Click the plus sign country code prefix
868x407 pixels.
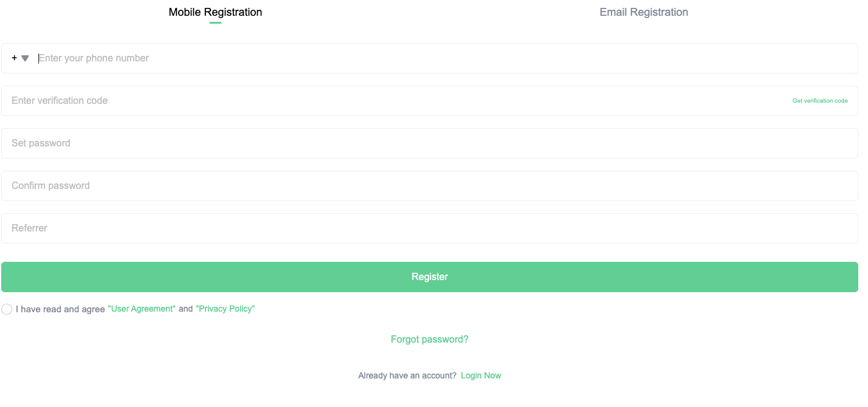click(x=15, y=58)
